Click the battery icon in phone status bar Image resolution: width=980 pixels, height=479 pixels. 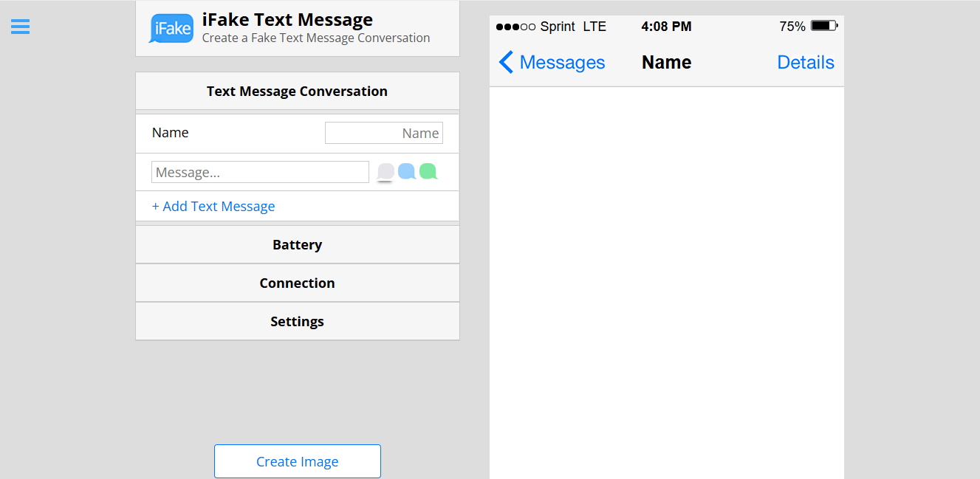click(824, 26)
